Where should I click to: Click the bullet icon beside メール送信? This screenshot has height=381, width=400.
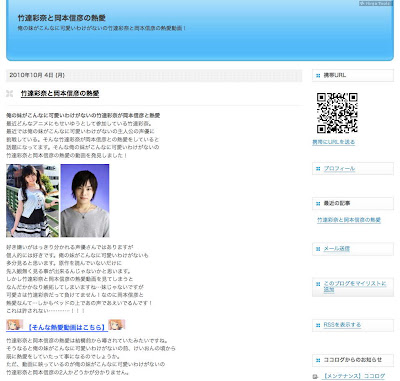318,249
